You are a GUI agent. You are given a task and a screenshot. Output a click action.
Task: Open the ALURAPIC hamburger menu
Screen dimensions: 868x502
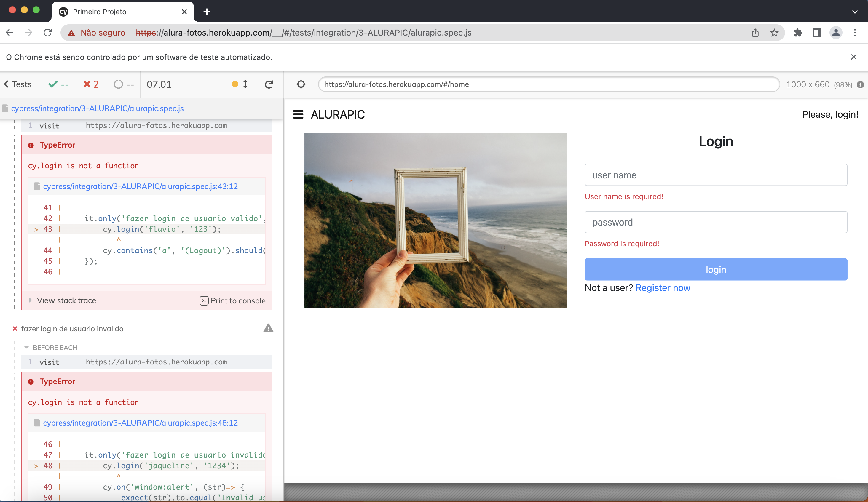pos(298,114)
